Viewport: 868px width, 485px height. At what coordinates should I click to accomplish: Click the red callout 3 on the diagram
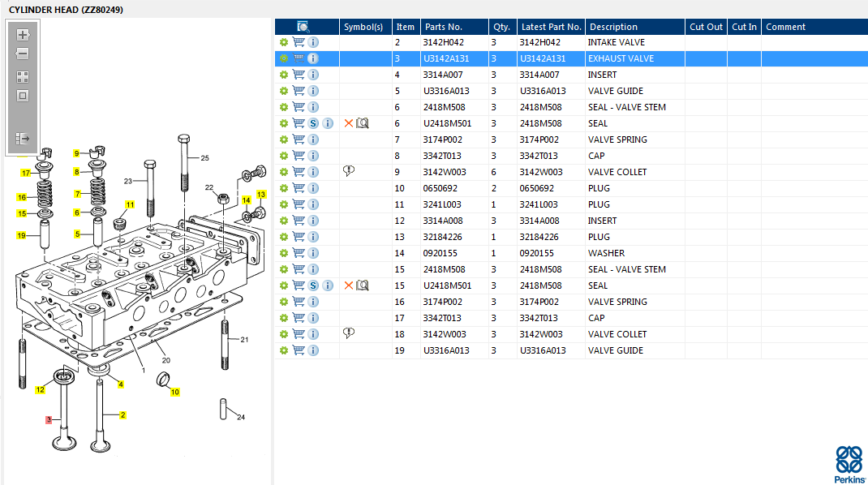(x=49, y=419)
